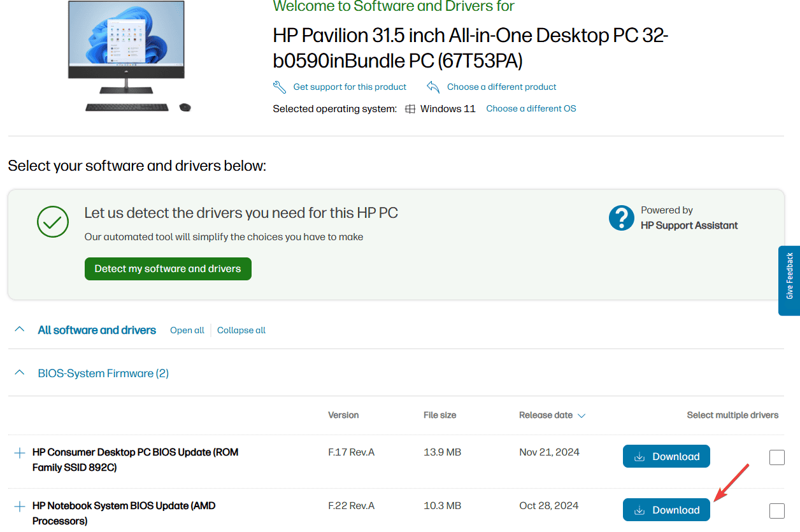The height and width of the screenshot is (532, 800).
Task: Click the wrench icon beside Get support
Action: tap(280, 87)
